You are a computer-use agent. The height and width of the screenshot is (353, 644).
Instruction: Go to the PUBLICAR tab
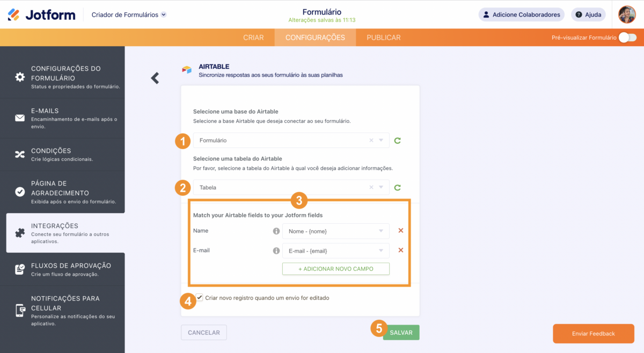pyautogui.click(x=384, y=38)
